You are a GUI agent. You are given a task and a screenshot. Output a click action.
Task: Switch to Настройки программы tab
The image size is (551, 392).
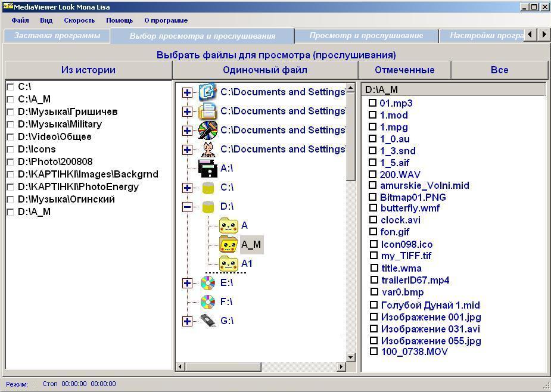(x=482, y=36)
